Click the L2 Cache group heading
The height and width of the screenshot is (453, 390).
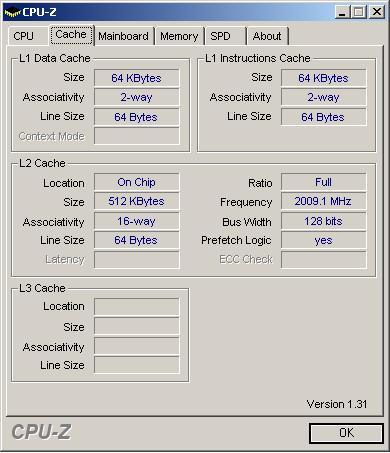click(42, 163)
